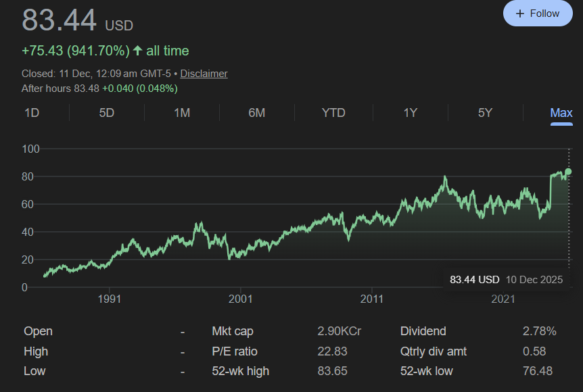This screenshot has width=583, height=392.
Task: Click the chart tooltip date 10 Dec 2025
Action: point(534,279)
